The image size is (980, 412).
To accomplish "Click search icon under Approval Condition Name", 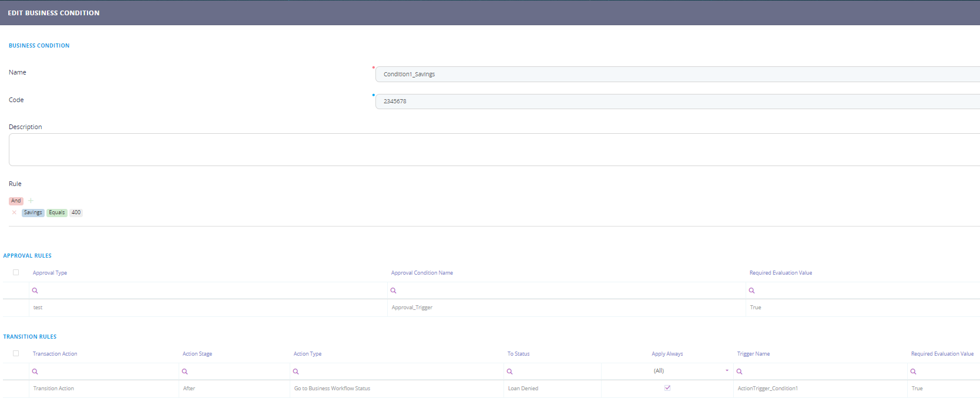I will tap(393, 291).
